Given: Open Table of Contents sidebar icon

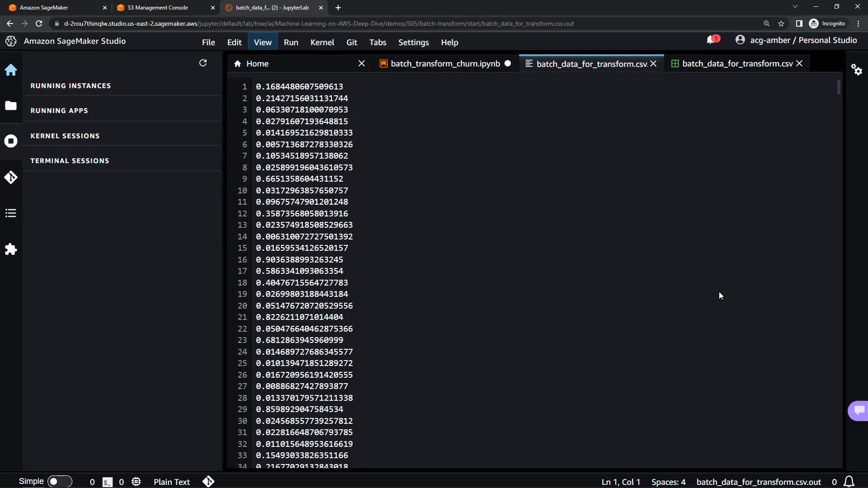Looking at the screenshot, I should tap(11, 213).
